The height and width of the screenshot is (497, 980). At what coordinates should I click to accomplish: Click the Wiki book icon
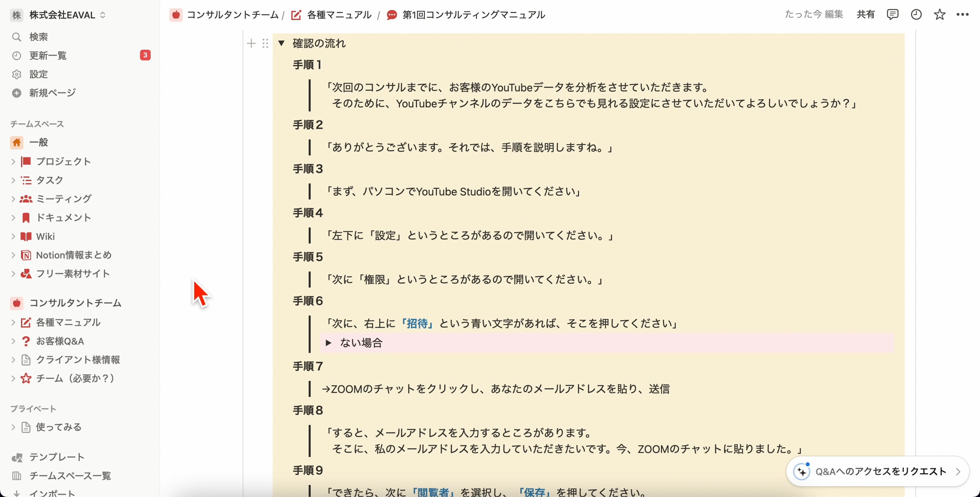[26, 236]
